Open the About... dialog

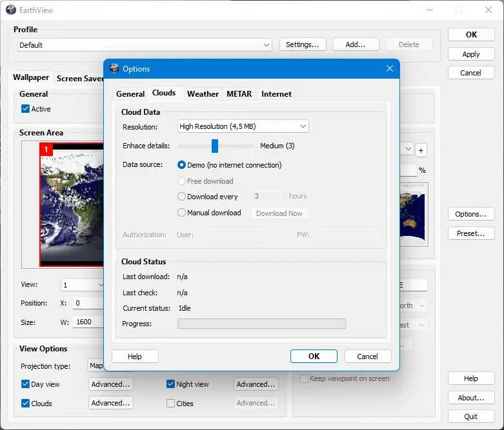point(471,398)
